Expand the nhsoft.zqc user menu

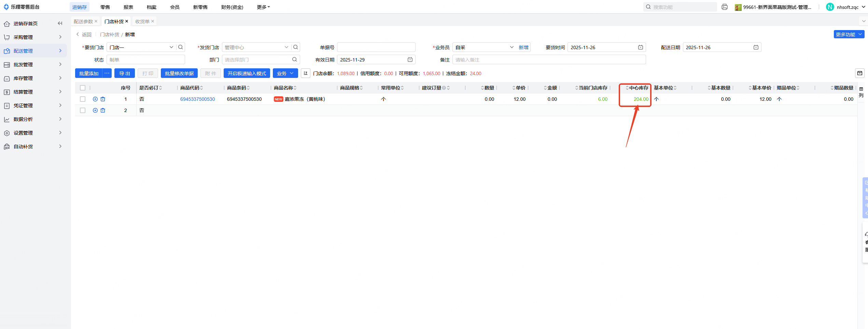[864, 7]
